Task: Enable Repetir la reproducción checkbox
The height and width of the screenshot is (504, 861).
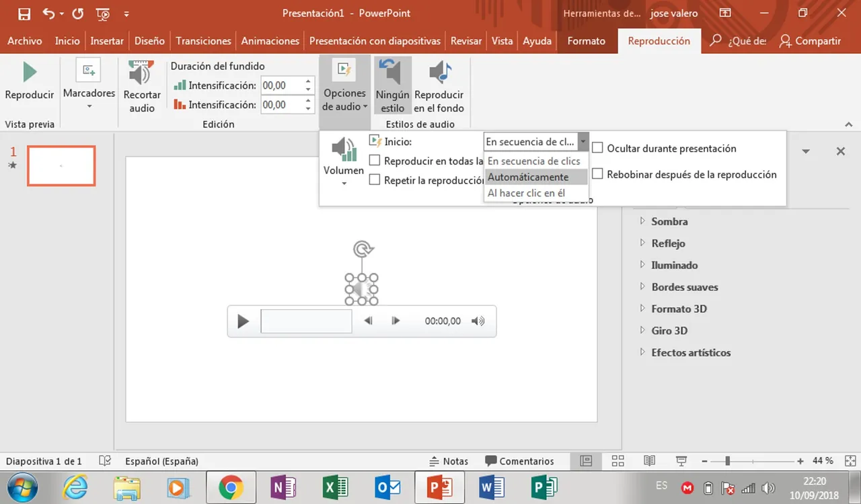Action: tap(375, 180)
